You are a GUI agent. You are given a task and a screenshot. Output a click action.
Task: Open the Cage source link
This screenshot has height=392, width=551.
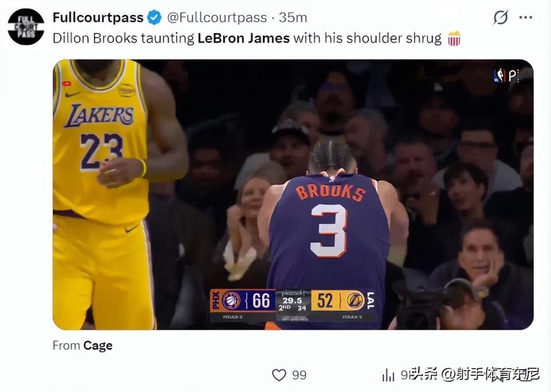97,346
